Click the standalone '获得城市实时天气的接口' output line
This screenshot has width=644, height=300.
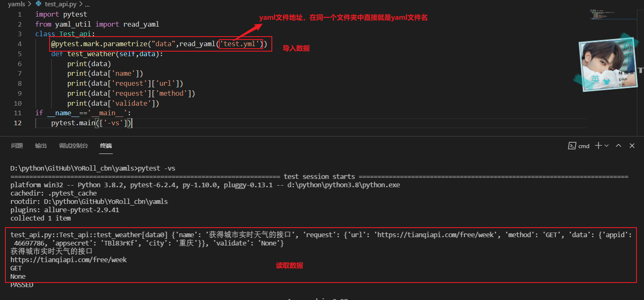point(51,252)
